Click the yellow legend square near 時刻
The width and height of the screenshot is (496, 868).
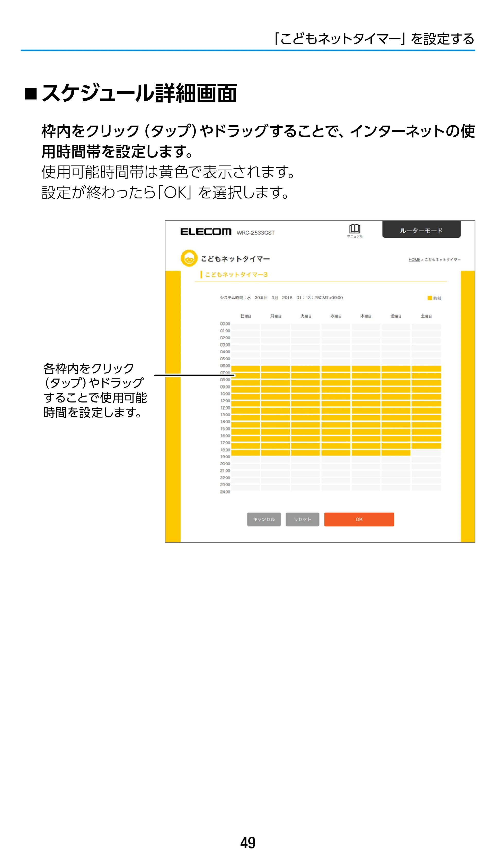coord(430,298)
